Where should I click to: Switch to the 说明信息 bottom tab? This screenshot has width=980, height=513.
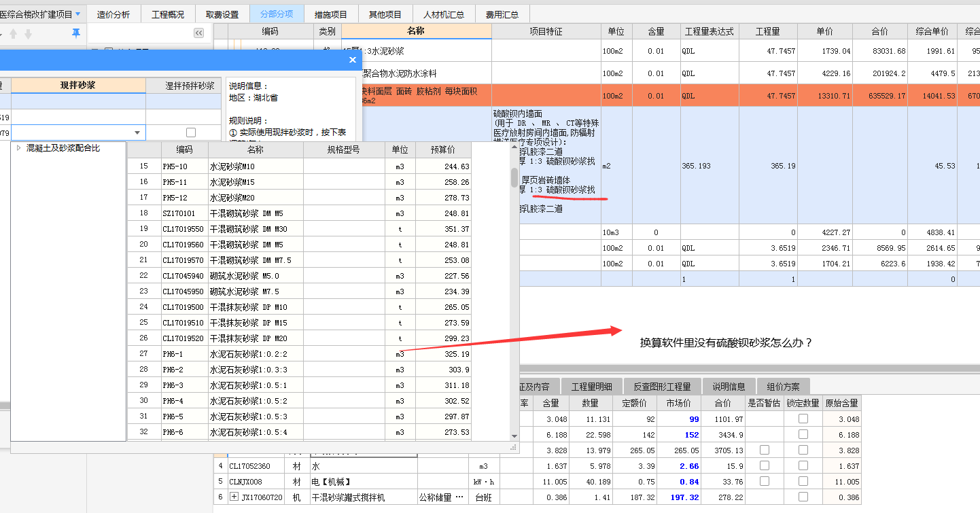pyautogui.click(x=729, y=387)
